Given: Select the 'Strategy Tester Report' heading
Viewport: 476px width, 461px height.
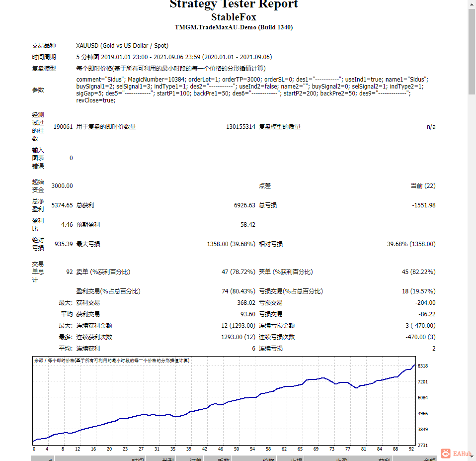Looking at the screenshot, I should 234,4.
